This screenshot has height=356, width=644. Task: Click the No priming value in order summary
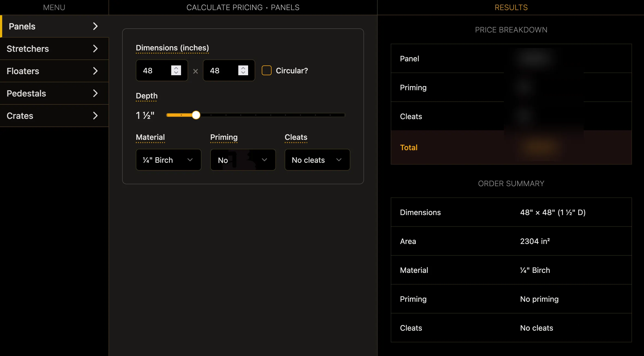point(539,299)
